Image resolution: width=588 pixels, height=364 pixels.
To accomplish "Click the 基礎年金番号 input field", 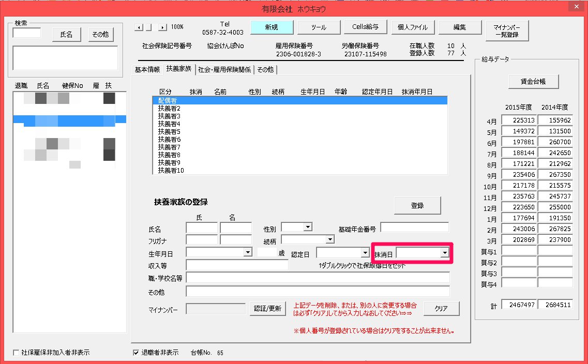I will coord(414,227).
